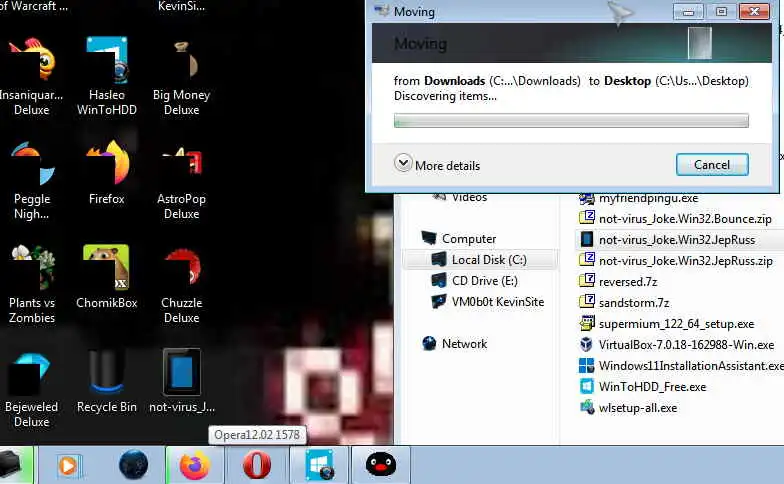This screenshot has width=784, height=484.
Task: Select not-virus_Joke.Win32.JepRuss.zip archive
Action: pyautogui.click(x=676, y=260)
